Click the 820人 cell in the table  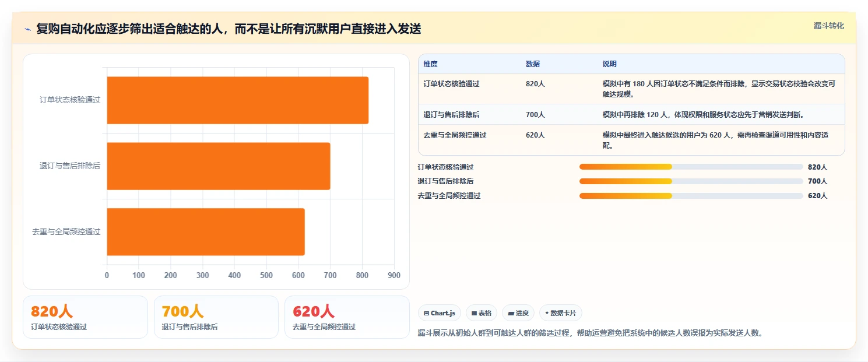[x=535, y=84]
